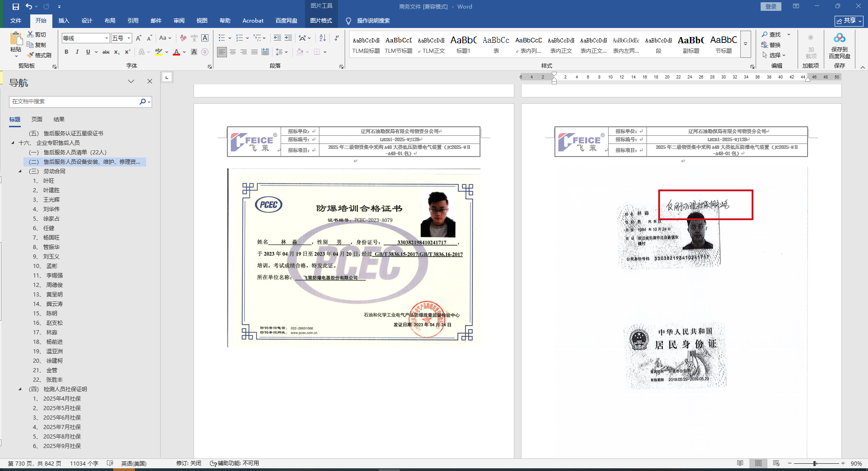Image resolution: width=868 pixels, height=471 pixels.
Task: Copy the selection with 复制
Action: (37, 45)
